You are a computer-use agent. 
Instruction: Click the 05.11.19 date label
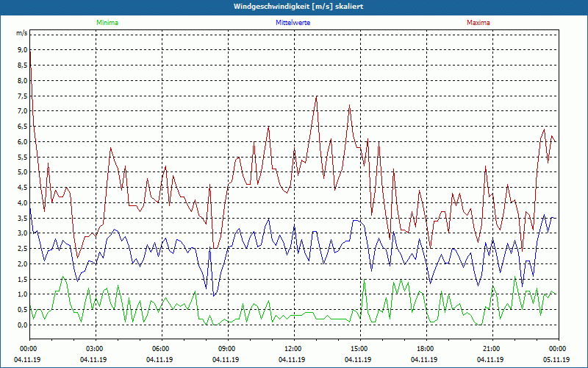pos(556,360)
